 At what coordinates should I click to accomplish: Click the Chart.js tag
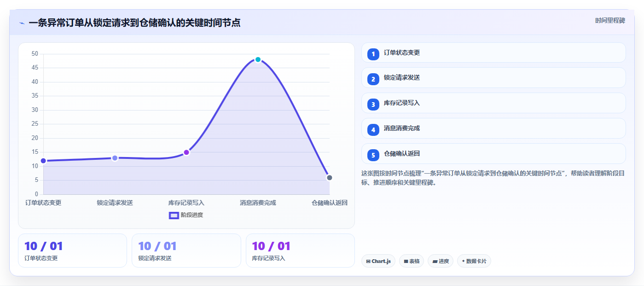pos(378,261)
